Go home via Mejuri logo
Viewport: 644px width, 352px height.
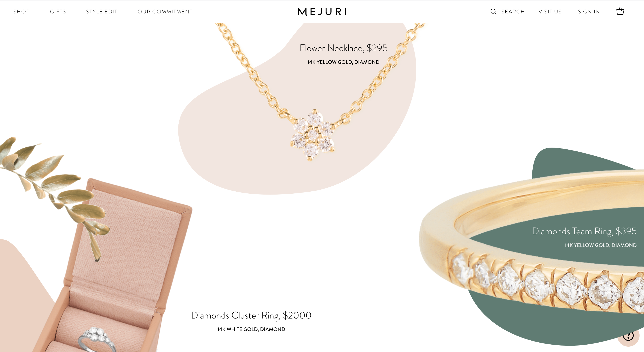322,11
